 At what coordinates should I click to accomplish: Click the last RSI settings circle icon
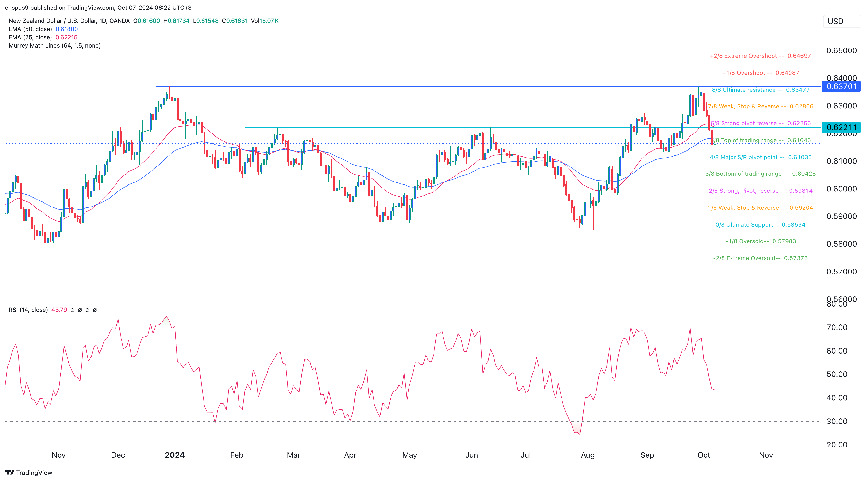pyautogui.click(x=95, y=310)
